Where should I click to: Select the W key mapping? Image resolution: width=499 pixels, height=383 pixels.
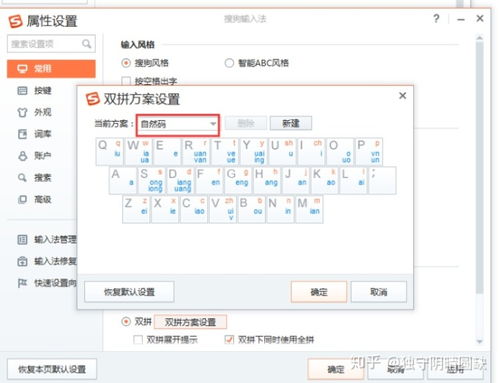[x=138, y=152]
